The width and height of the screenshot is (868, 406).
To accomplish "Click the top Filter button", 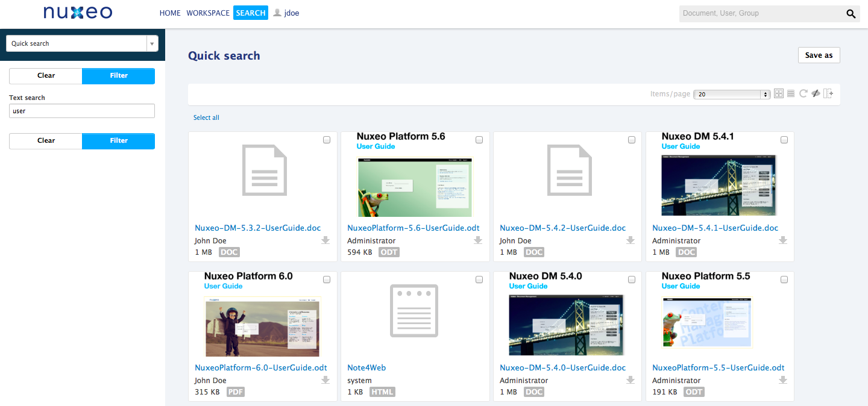I will (x=119, y=75).
